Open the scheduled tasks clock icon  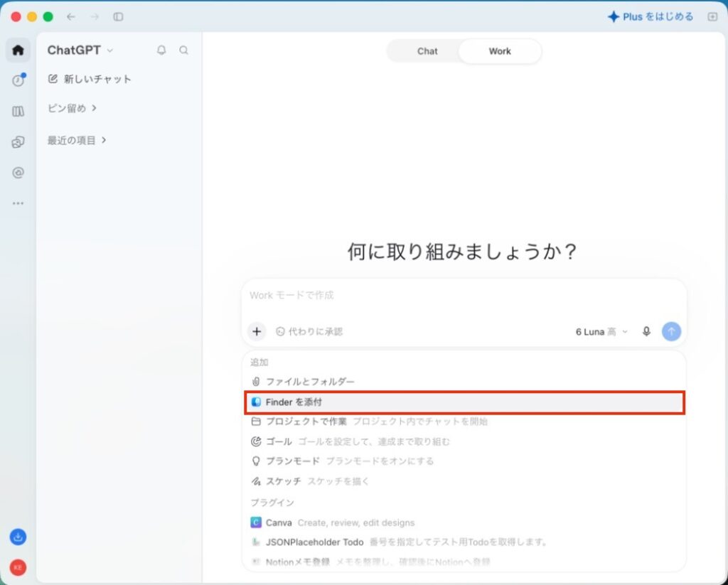coord(18,80)
